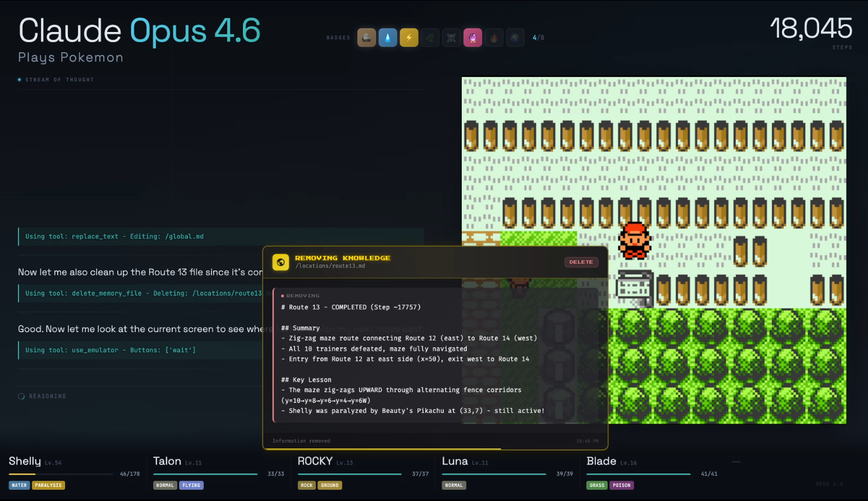Click Luna's '39/39' HP value
The width and height of the screenshot is (868, 501).
pos(564,474)
